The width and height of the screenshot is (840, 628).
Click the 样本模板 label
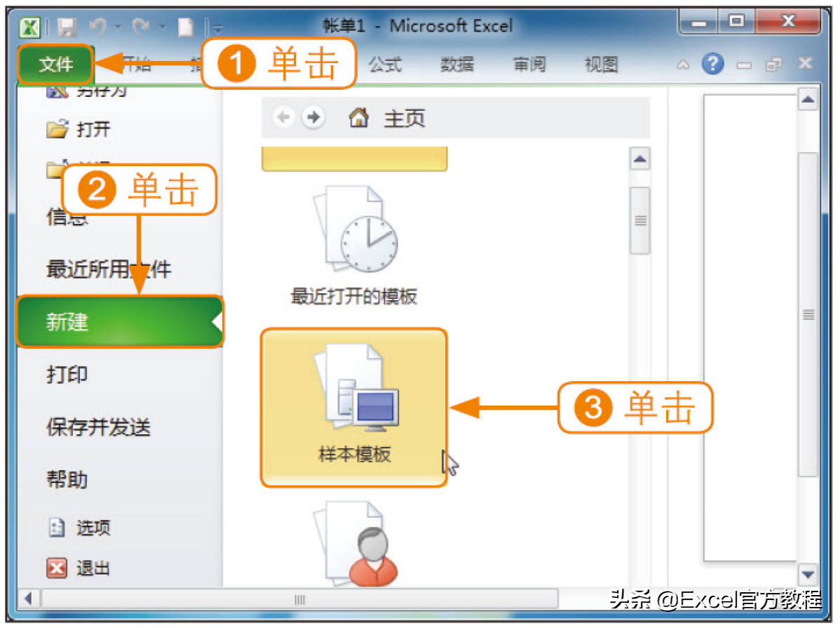(x=355, y=454)
